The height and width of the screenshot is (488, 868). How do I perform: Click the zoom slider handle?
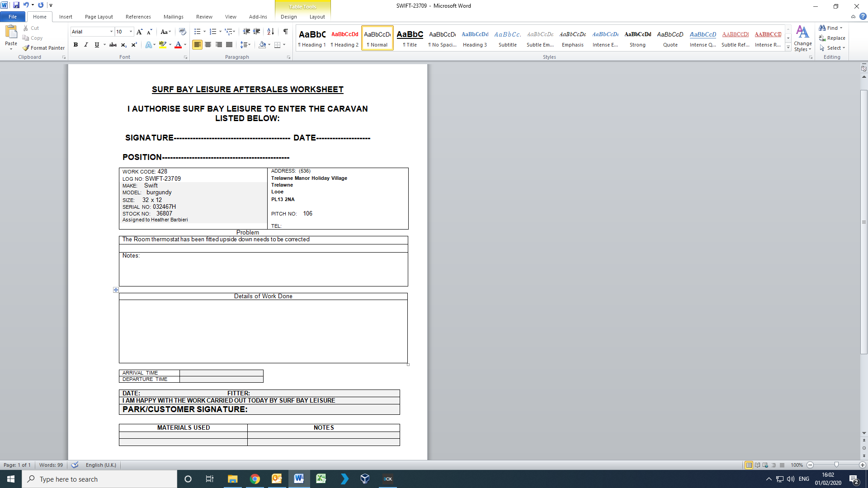pos(836,465)
